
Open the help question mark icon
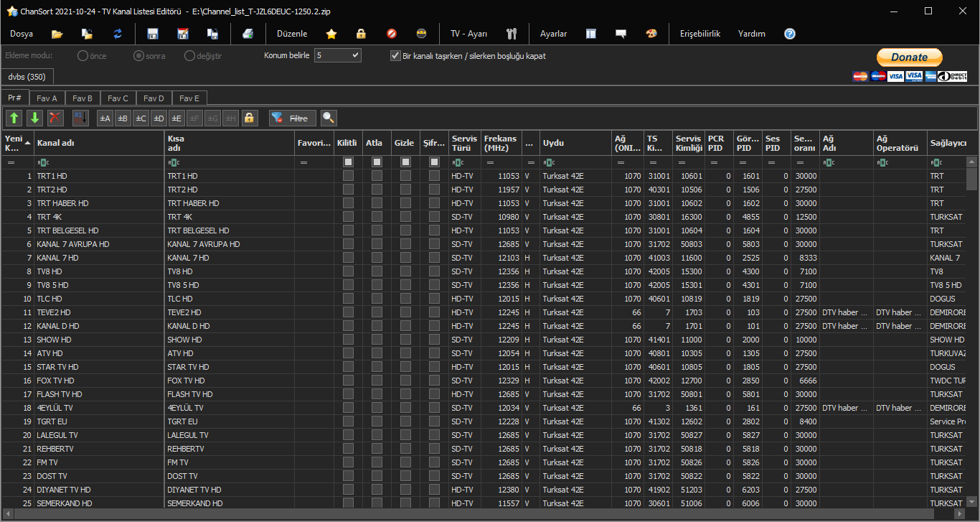coord(790,34)
